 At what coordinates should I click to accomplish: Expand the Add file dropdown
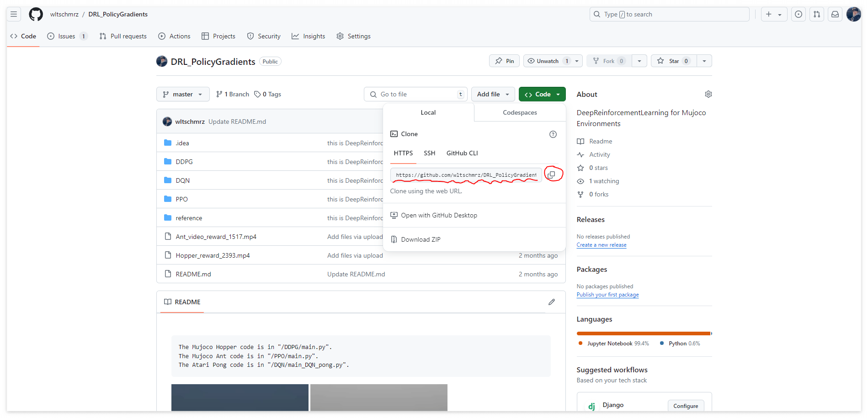pos(493,94)
